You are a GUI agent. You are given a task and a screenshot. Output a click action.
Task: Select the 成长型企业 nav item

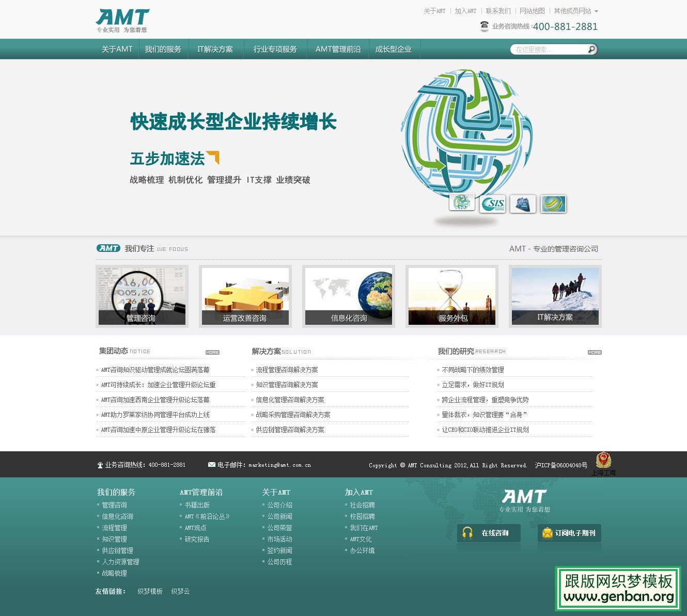coord(394,49)
